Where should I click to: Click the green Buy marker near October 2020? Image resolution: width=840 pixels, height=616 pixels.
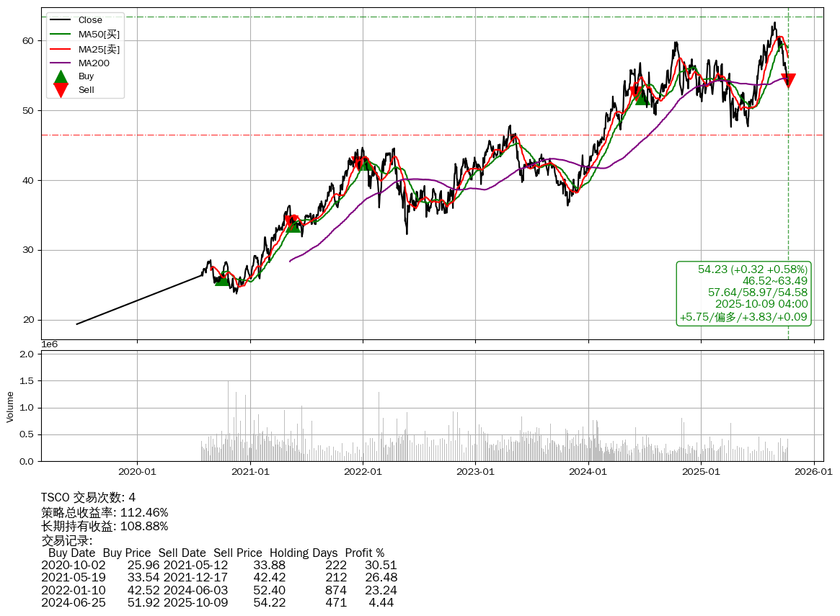pos(222,278)
